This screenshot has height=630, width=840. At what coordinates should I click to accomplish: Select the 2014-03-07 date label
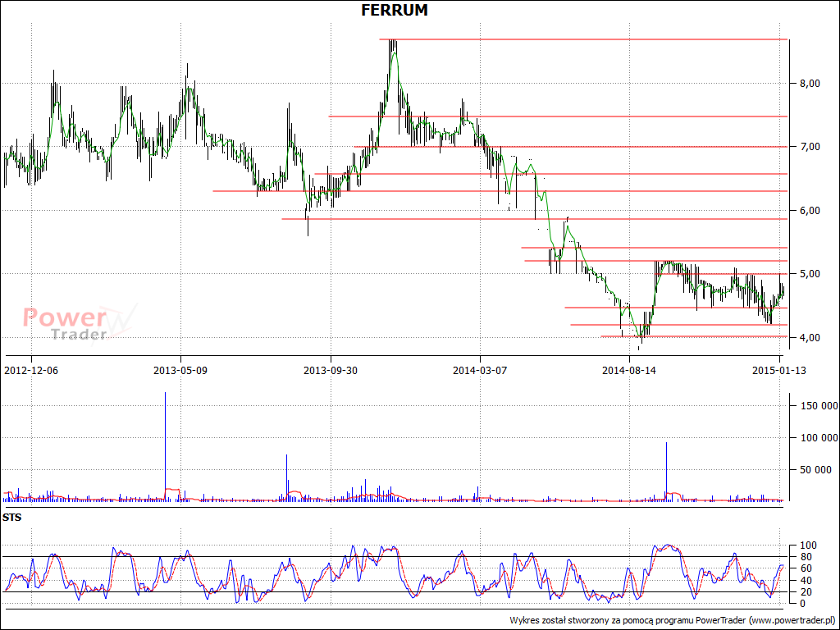(x=479, y=370)
